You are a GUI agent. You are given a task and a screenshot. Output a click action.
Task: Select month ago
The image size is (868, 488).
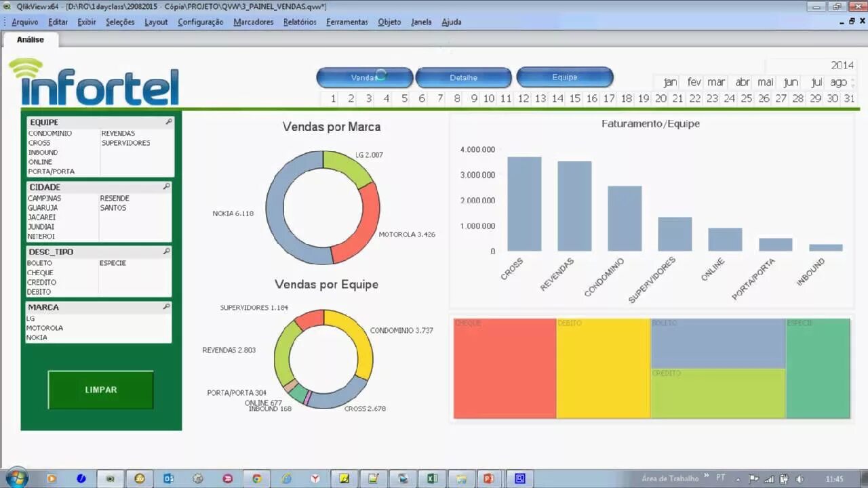click(x=839, y=82)
